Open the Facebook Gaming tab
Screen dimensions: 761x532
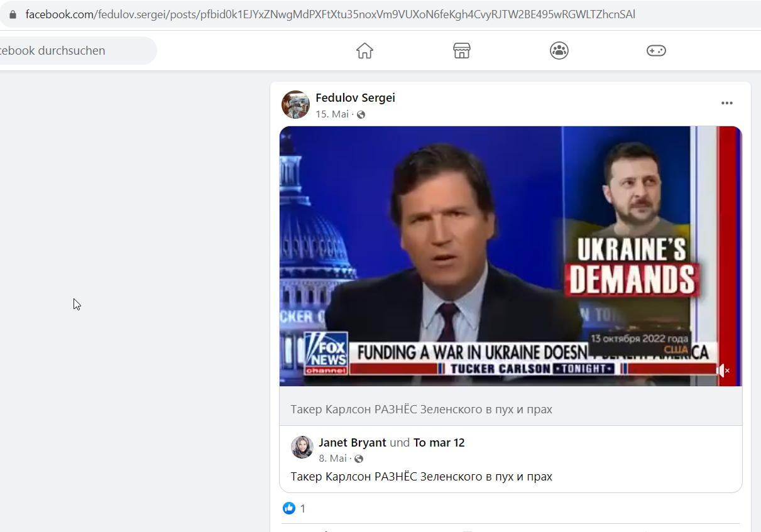point(656,51)
